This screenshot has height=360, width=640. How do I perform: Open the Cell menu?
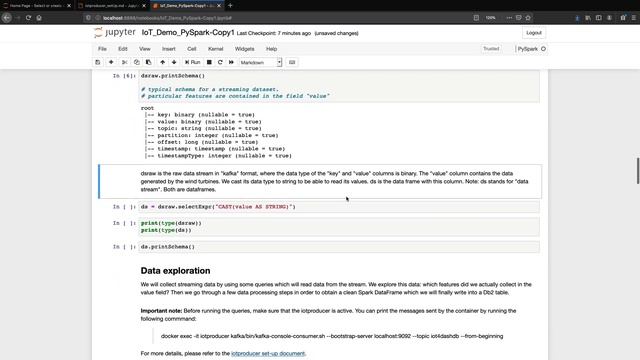pyautogui.click(x=191, y=49)
